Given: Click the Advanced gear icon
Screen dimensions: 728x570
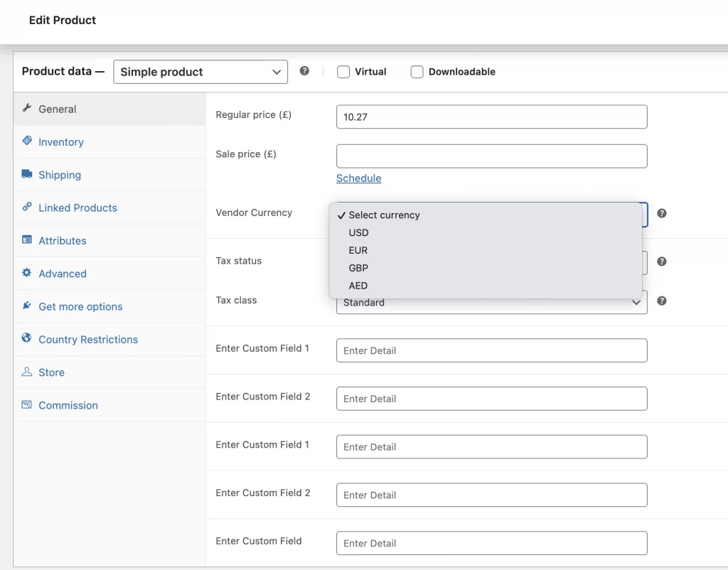Looking at the screenshot, I should click(27, 273).
